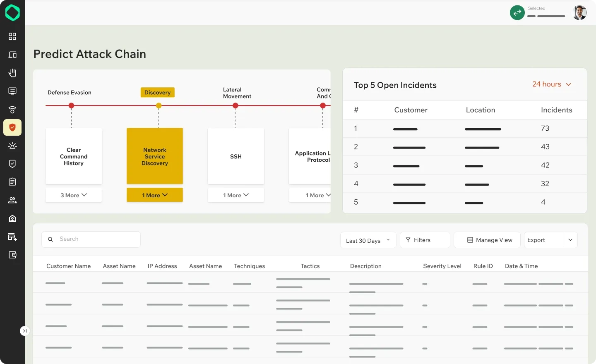The width and height of the screenshot is (596, 364).
Task: Open the 24 hours time range dropdown
Action: [x=552, y=84]
